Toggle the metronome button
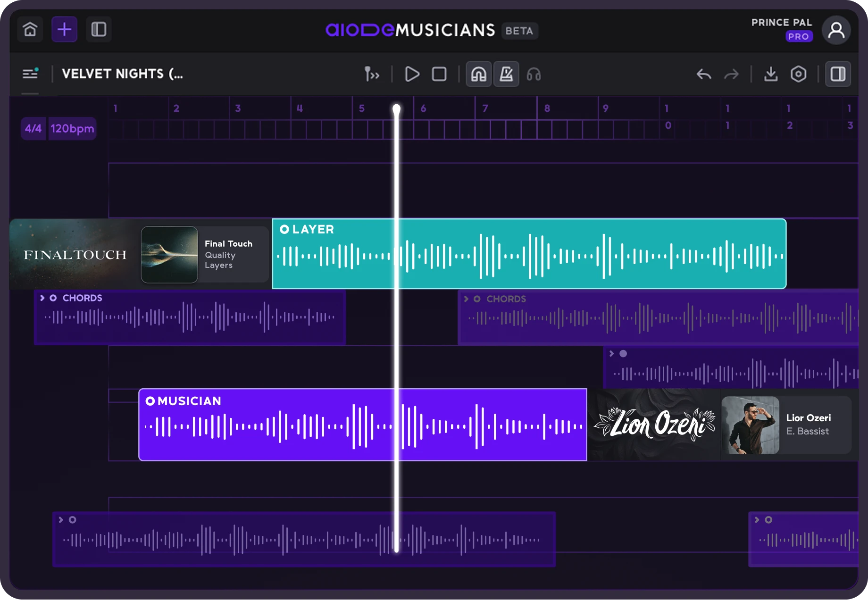This screenshot has width=868, height=600. [x=506, y=74]
